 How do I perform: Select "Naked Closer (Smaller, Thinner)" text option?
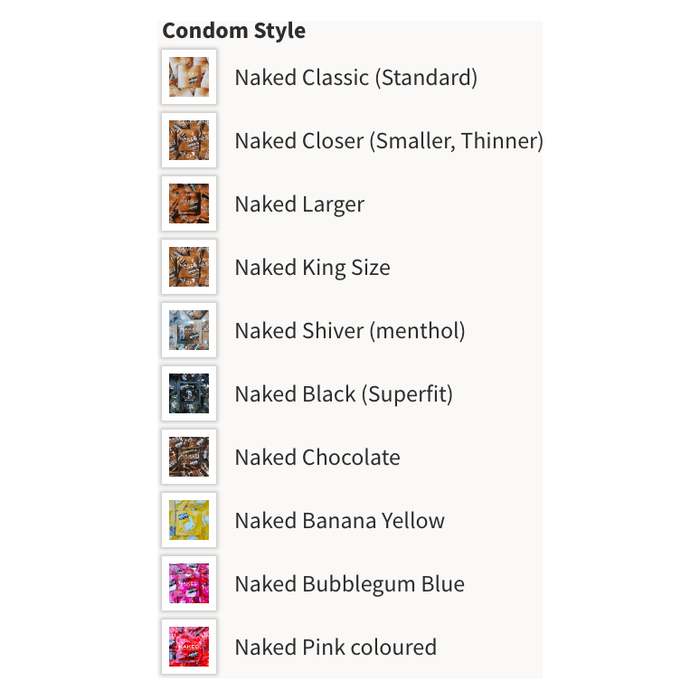pyautogui.click(x=389, y=141)
